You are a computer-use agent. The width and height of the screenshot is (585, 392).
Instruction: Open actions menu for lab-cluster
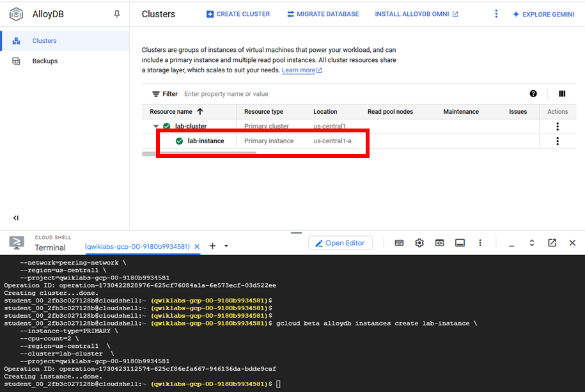(558, 126)
